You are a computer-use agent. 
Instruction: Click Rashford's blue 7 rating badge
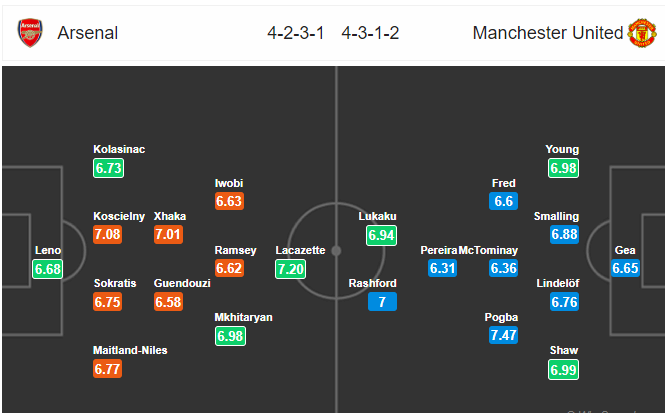tap(382, 302)
